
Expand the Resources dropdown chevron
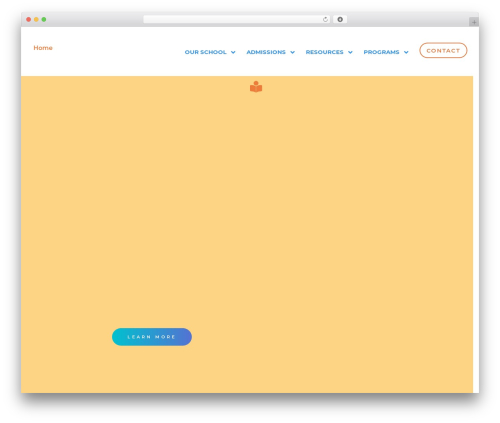pos(350,52)
